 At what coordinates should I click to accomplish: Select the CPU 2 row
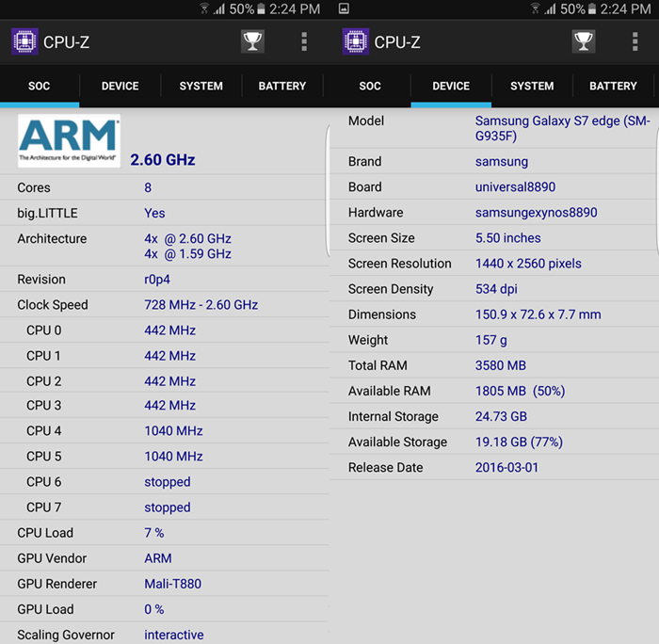pos(165,381)
